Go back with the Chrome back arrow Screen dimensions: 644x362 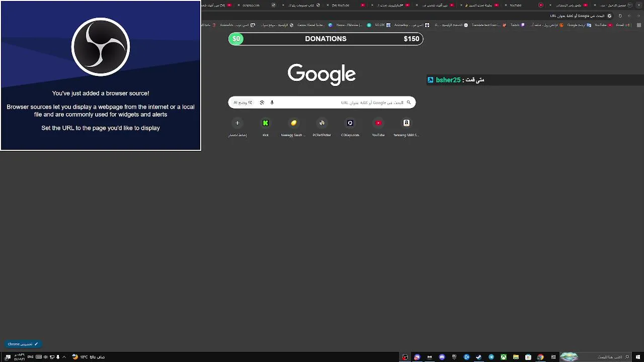[638, 16]
